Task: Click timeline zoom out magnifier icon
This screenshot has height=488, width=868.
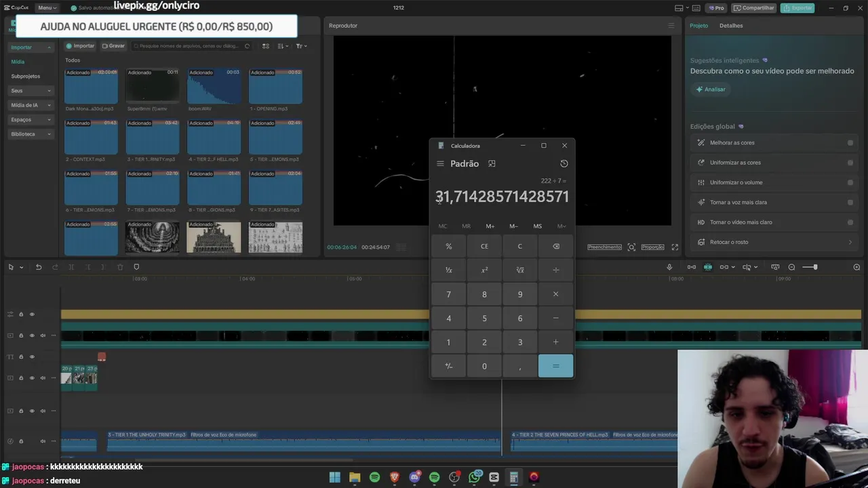Action: click(791, 267)
